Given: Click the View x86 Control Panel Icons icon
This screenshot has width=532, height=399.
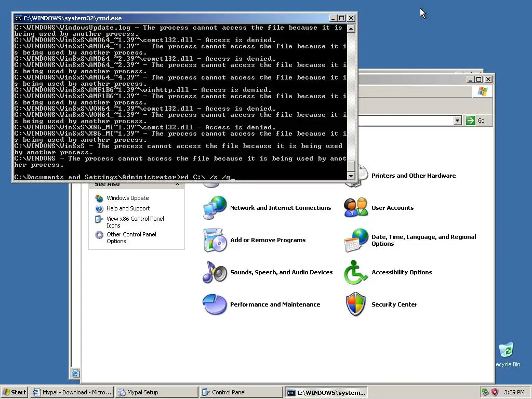Looking at the screenshot, I should click(x=99, y=219).
